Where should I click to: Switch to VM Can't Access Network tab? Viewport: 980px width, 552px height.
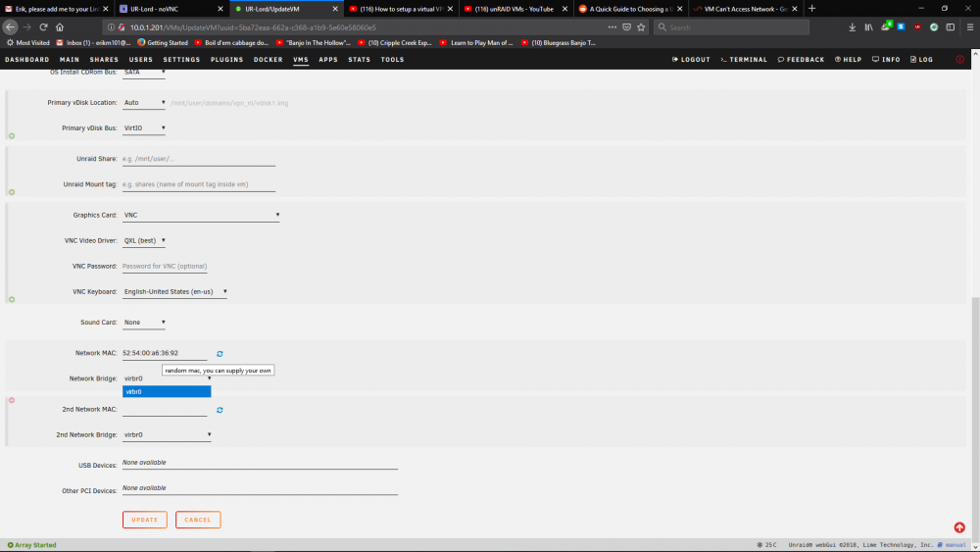744,9
